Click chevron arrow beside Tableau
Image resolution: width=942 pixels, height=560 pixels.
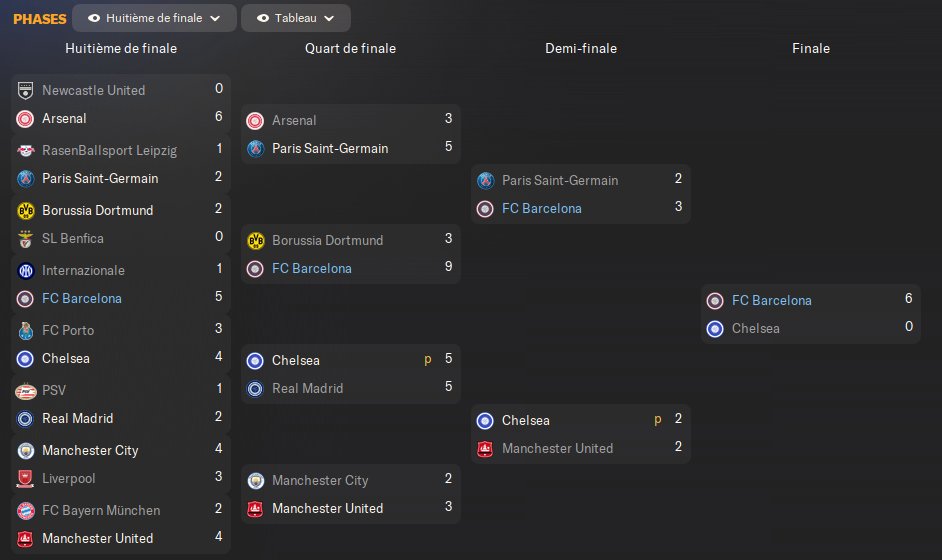point(331,18)
